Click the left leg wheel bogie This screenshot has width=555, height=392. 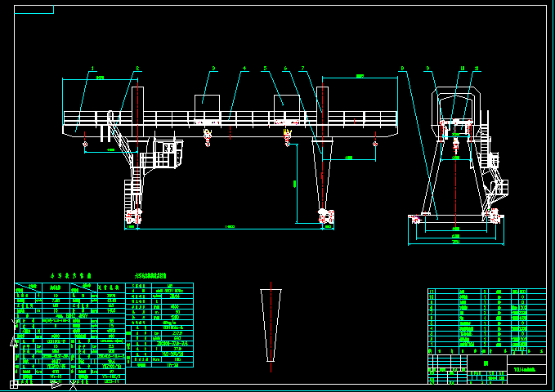click(x=133, y=216)
